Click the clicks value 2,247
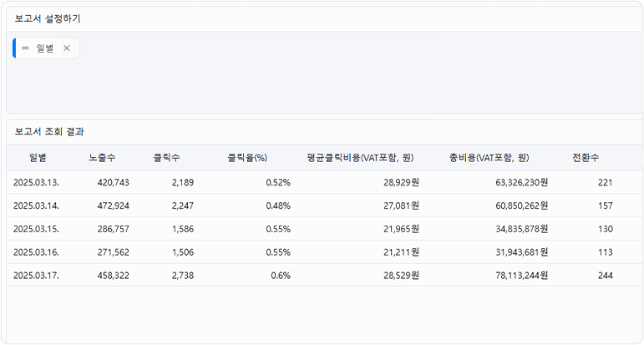The image size is (644, 345). click(183, 205)
